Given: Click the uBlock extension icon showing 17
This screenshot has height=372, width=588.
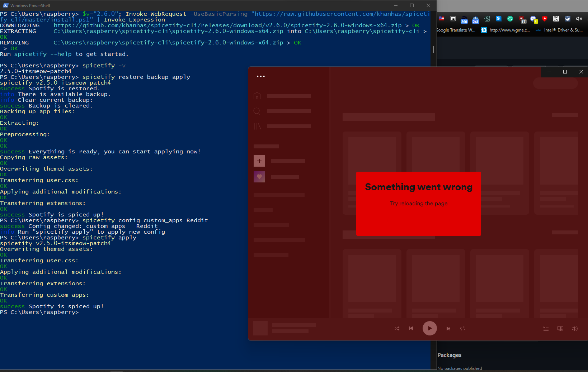Looking at the screenshot, I should pyautogui.click(x=522, y=19).
